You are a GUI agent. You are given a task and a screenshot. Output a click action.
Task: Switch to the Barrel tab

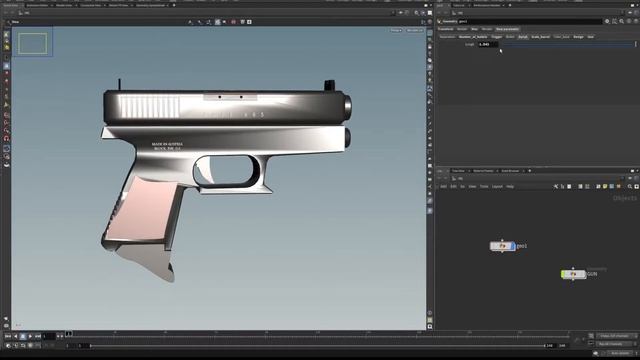tap(510, 37)
